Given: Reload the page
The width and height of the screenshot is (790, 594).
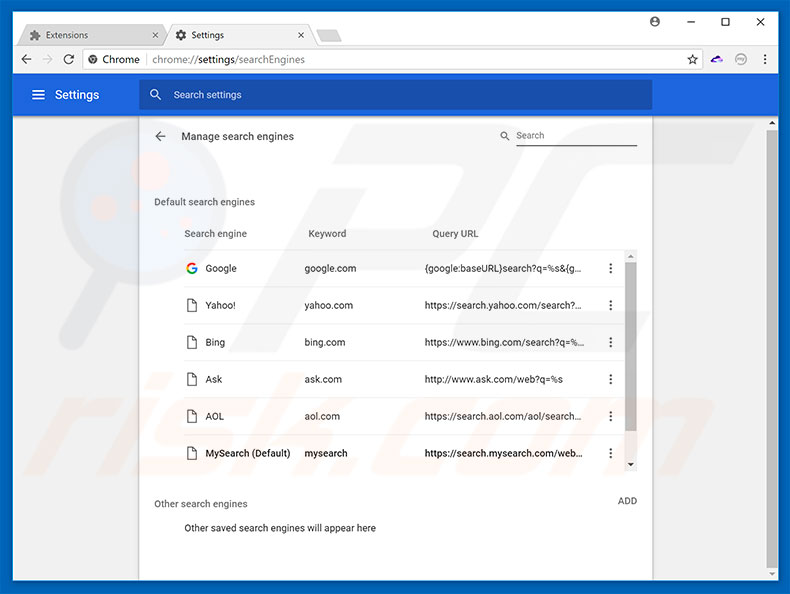Looking at the screenshot, I should tap(68, 60).
